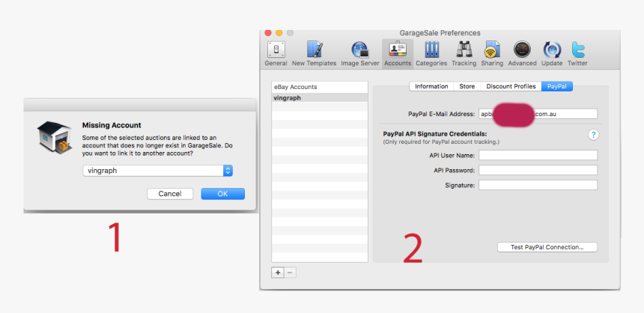Open the Tracking binoculars pane
Image resolution: width=644 pixels, height=313 pixels.
tap(464, 54)
